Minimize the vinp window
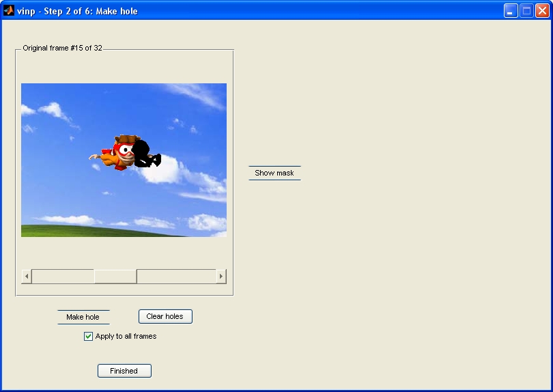The width and height of the screenshot is (553, 392). 511,10
